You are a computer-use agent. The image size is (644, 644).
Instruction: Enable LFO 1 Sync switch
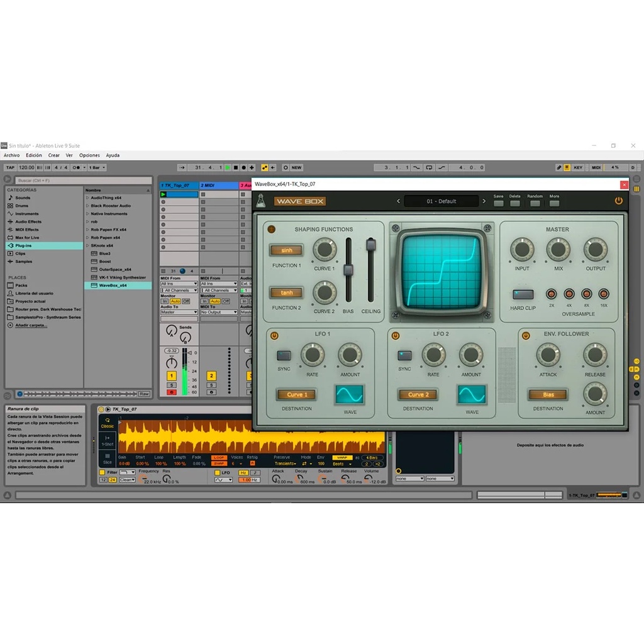coord(284,355)
